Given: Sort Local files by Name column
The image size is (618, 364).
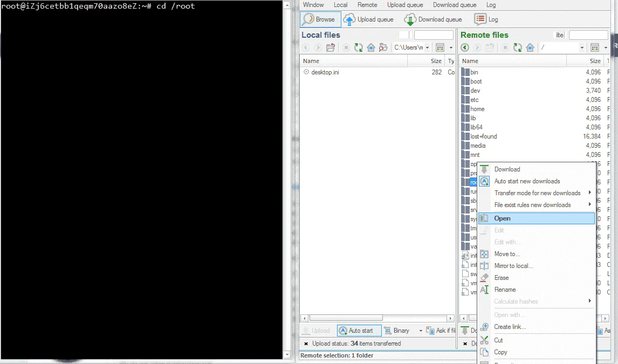Looking at the screenshot, I should coord(354,61).
